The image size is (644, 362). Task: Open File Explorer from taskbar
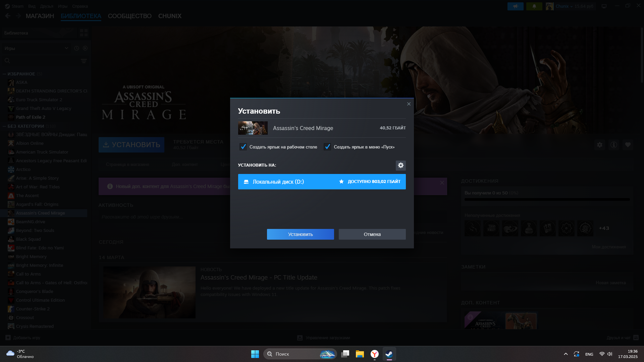coord(360,354)
